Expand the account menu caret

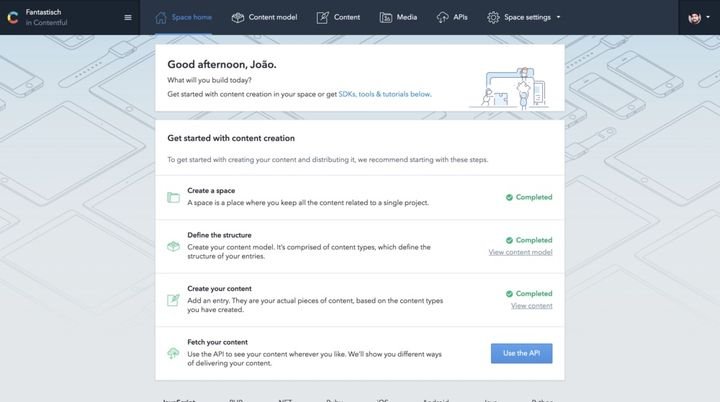coord(708,18)
